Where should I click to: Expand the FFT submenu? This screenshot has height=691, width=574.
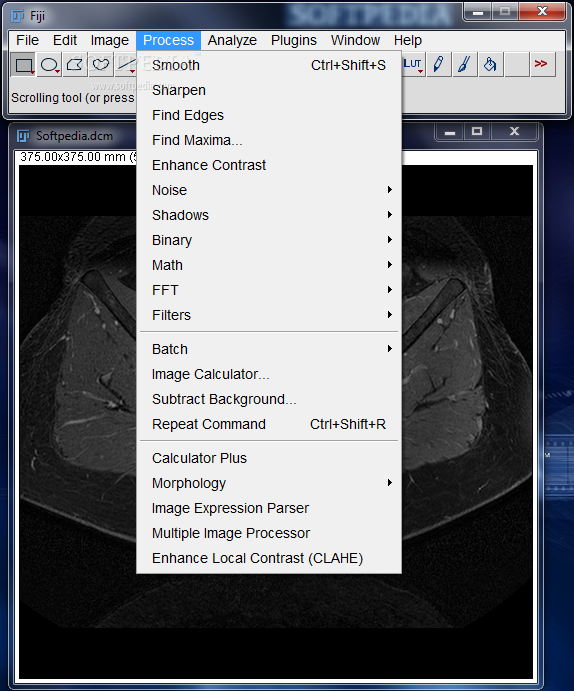269,290
